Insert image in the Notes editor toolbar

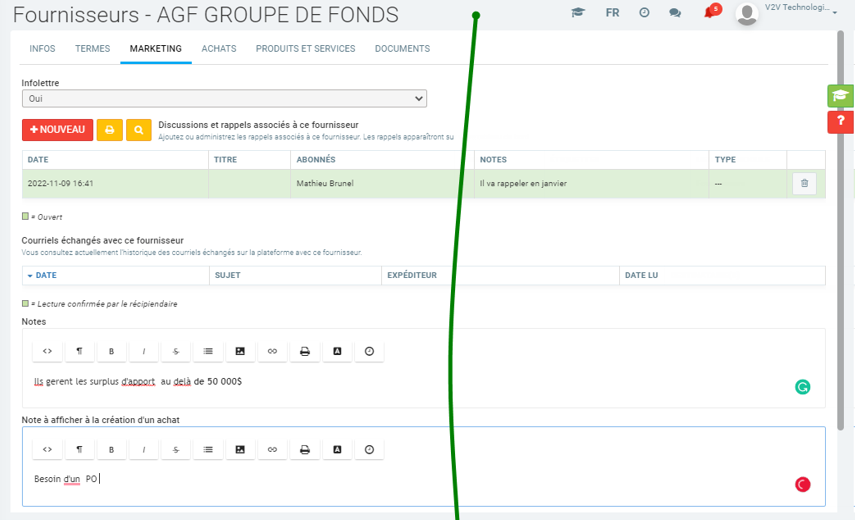[240, 351]
